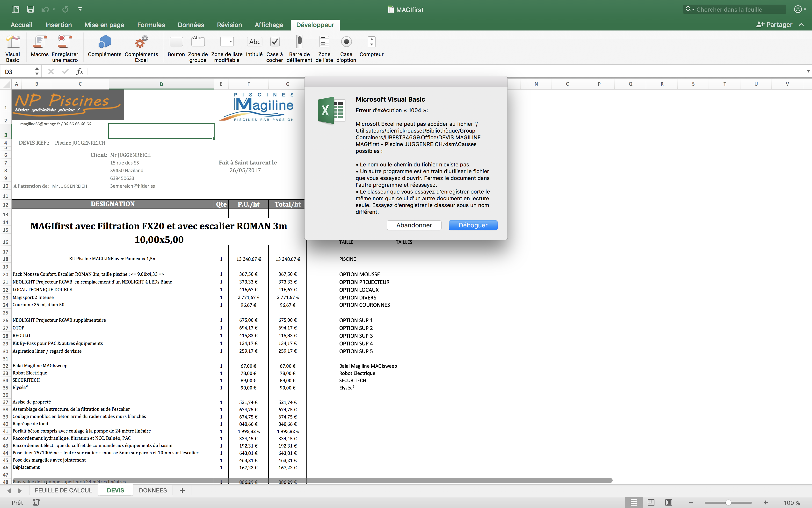Select the row 18 header

click(x=6, y=259)
